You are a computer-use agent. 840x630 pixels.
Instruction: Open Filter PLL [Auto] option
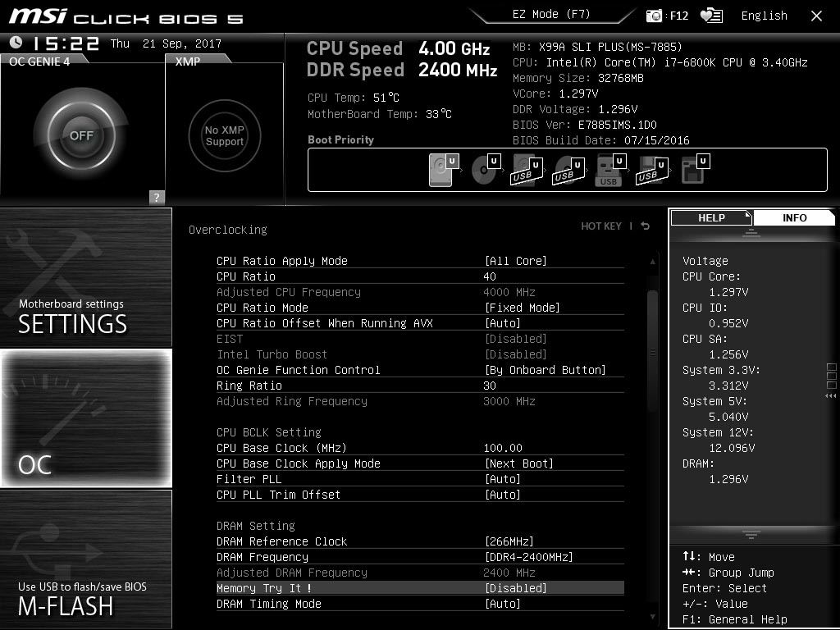tap(420, 479)
